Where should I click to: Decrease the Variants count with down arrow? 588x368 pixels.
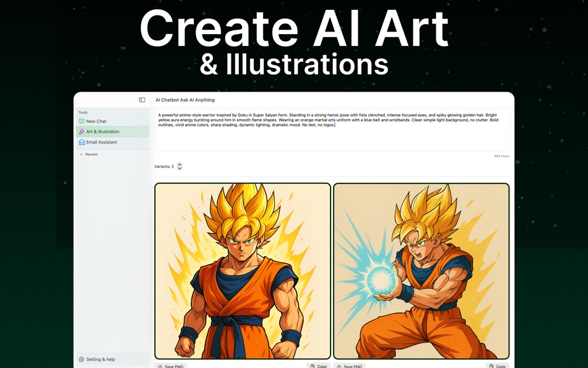pyautogui.click(x=179, y=169)
